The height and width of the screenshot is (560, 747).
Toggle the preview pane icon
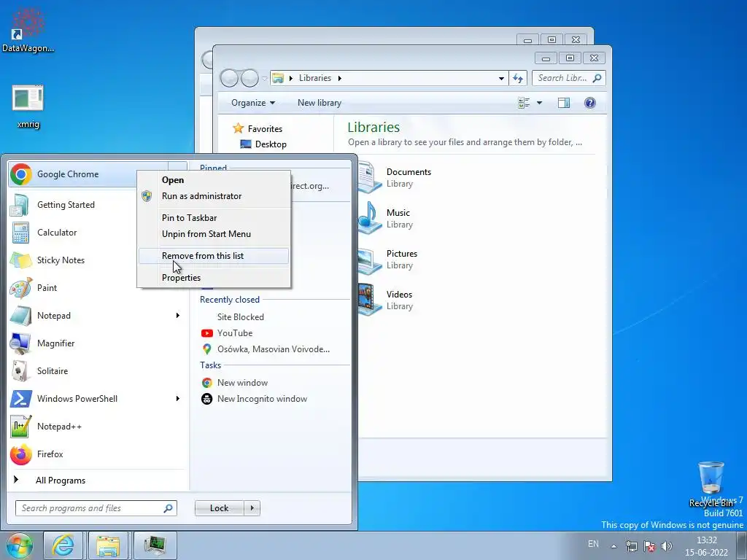tap(564, 103)
